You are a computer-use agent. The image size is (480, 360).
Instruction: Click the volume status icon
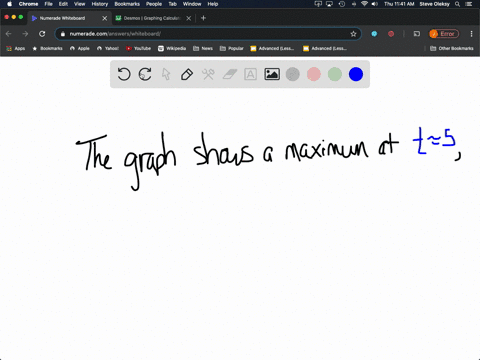click(375, 4)
